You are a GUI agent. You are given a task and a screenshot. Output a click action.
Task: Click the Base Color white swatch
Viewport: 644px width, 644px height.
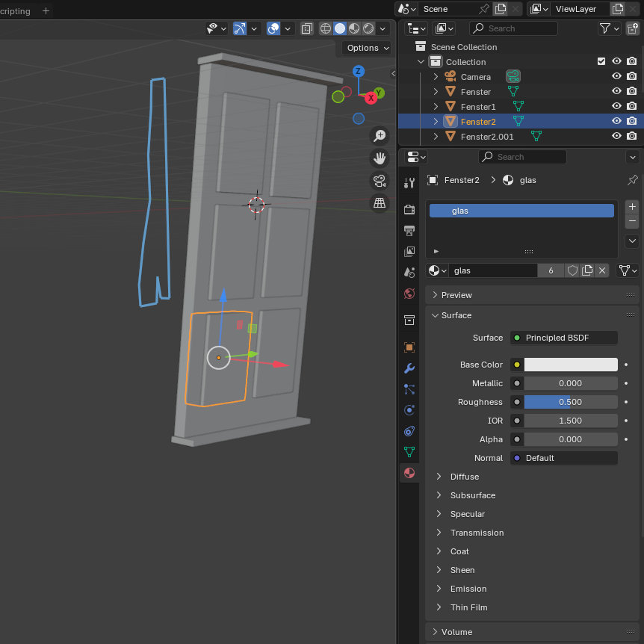coord(571,365)
